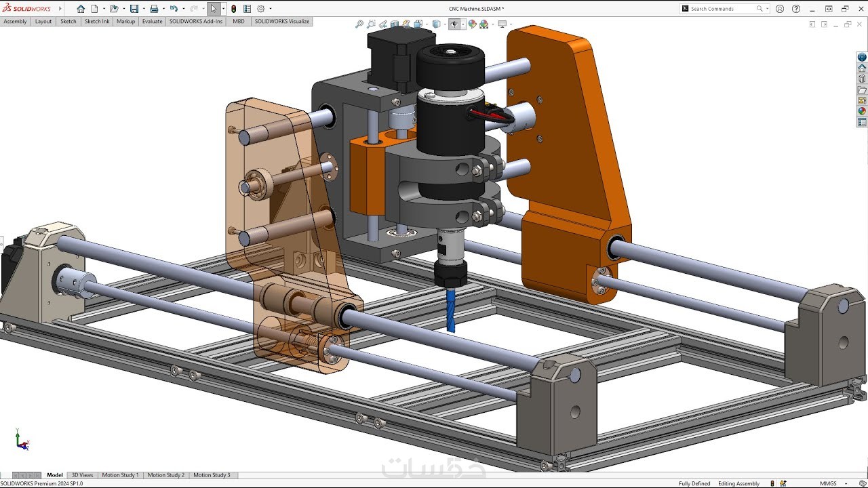Open the Select tool dropdown arrow
Viewport: 868px width, 488px height.
pos(223,9)
